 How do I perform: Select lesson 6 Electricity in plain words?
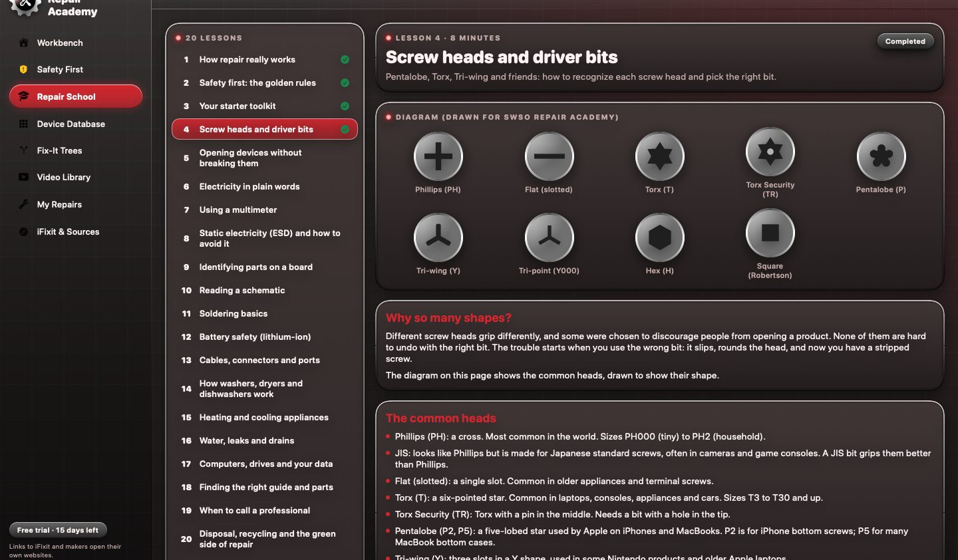pyautogui.click(x=265, y=186)
